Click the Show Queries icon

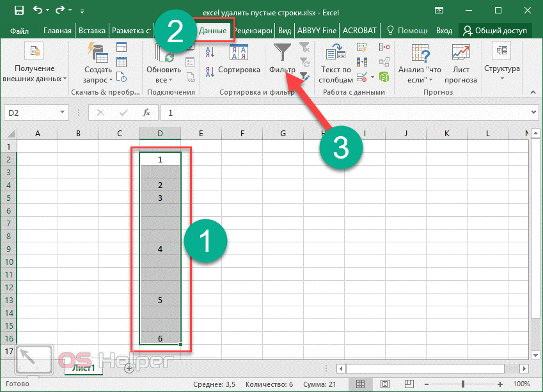(x=122, y=47)
